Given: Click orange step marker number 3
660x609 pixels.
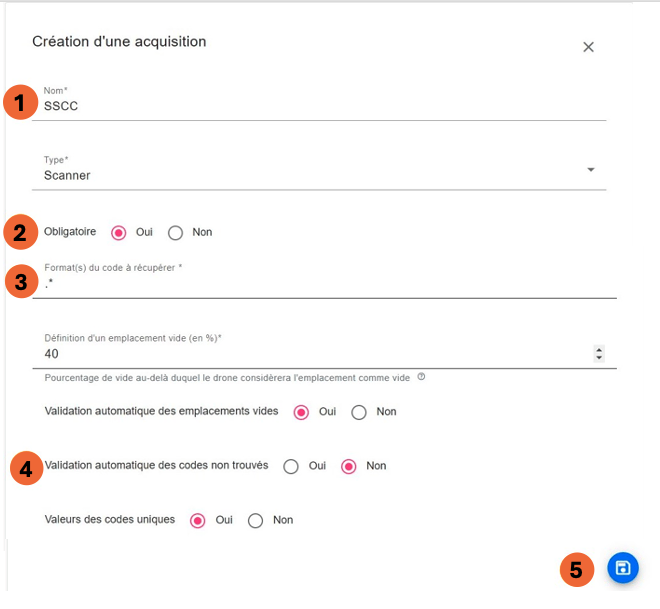Looking at the screenshot, I should [17, 282].
